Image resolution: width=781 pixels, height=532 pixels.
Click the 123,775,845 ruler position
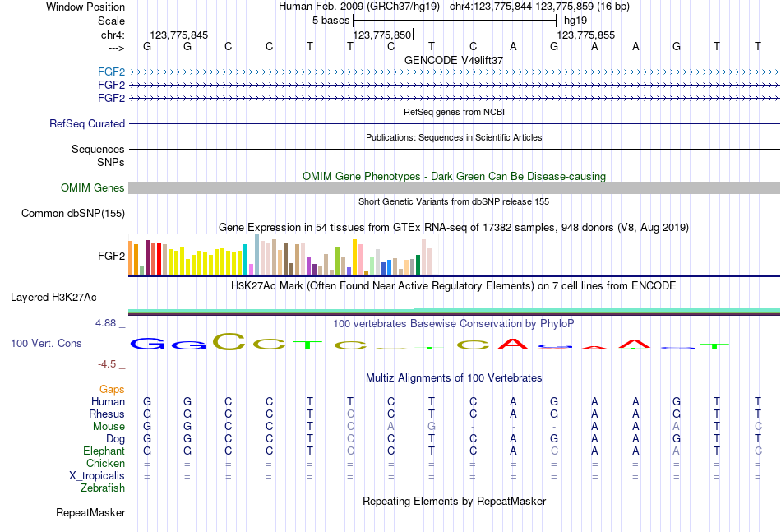pos(179,35)
